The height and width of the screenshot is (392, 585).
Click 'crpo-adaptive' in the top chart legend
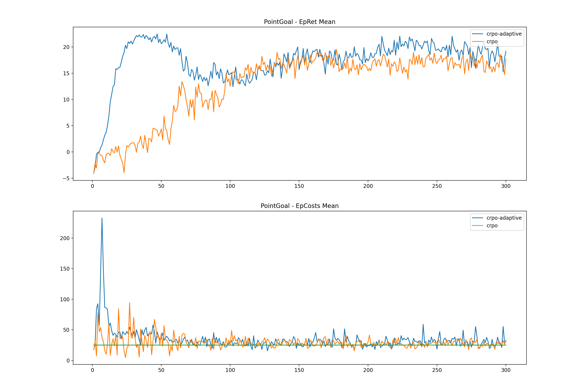click(504, 34)
